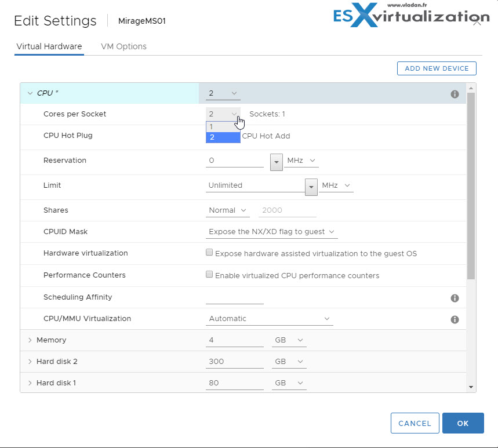Expand the Memory section
This screenshot has height=448, width=498.
30,340
